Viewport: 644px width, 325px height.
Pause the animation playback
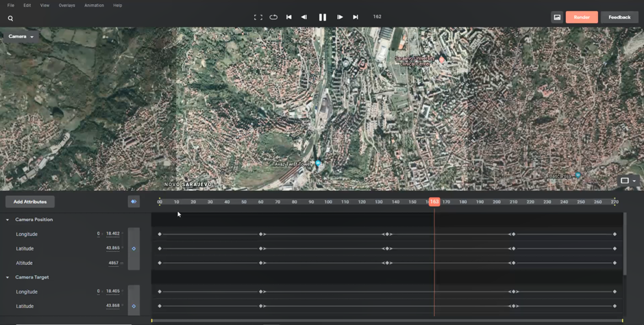coord(323,17)
